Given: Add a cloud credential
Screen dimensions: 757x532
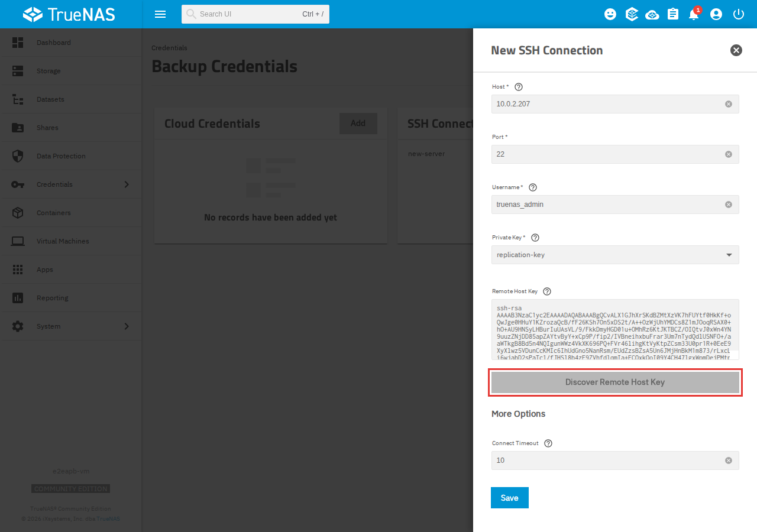Looking at the screenshot, I should click(358, 124).
